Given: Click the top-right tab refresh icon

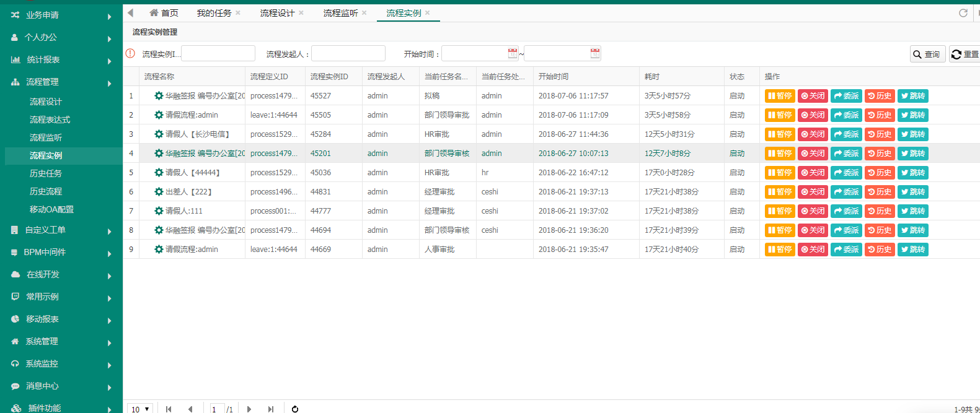Looking at the screenshot, I should (x=963, y=13).
